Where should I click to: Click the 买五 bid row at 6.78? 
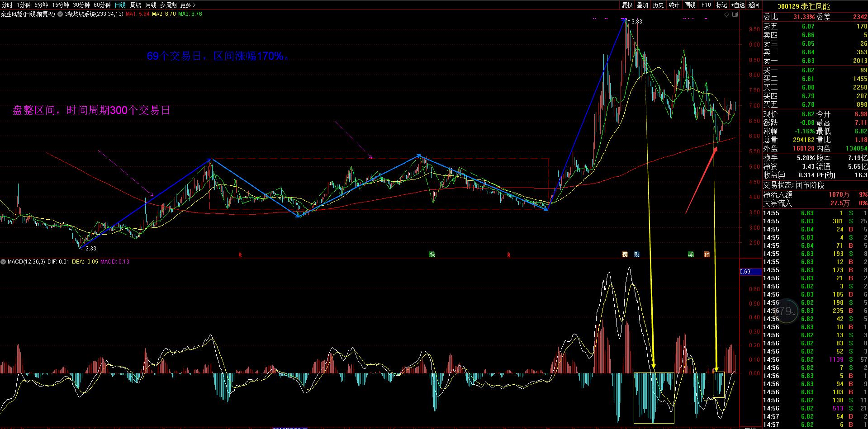point(815,104)
